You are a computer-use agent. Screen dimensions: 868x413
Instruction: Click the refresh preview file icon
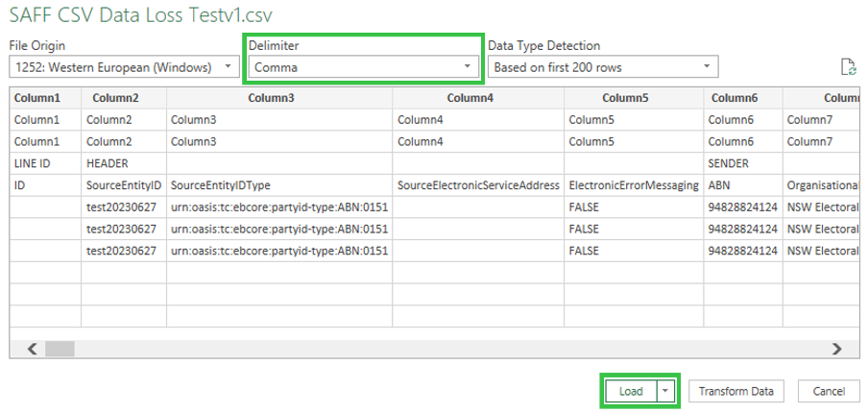point(847,66)
